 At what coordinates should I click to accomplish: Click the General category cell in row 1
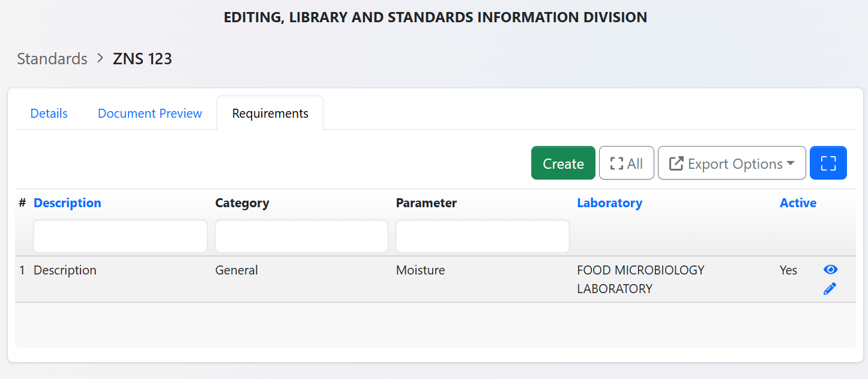coord(237,270)
